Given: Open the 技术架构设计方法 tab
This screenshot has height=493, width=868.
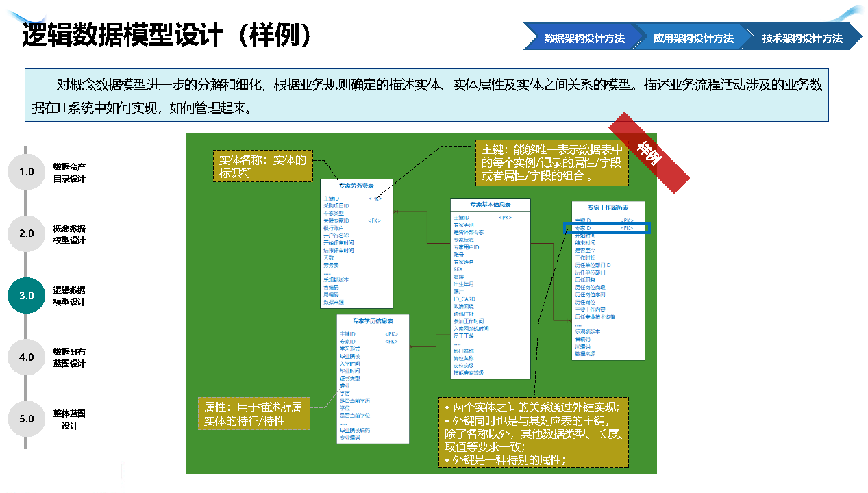Looking at the screenshot, I should click(802, 38).
